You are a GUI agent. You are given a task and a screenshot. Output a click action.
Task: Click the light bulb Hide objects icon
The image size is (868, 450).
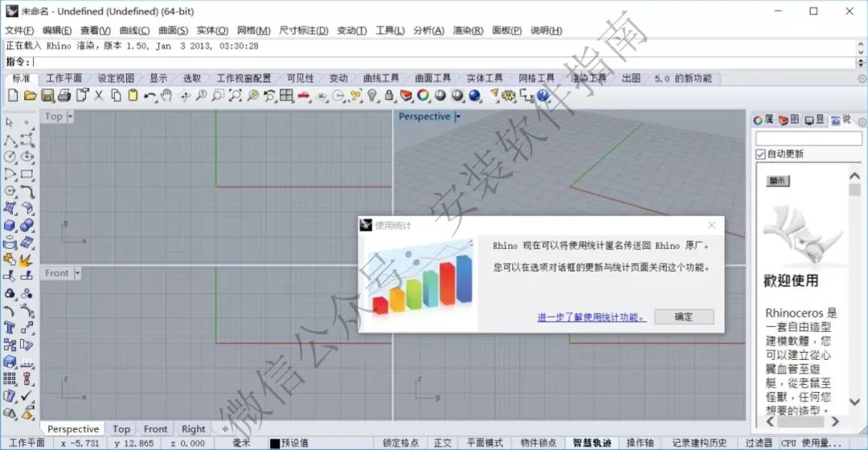[373, 95]
